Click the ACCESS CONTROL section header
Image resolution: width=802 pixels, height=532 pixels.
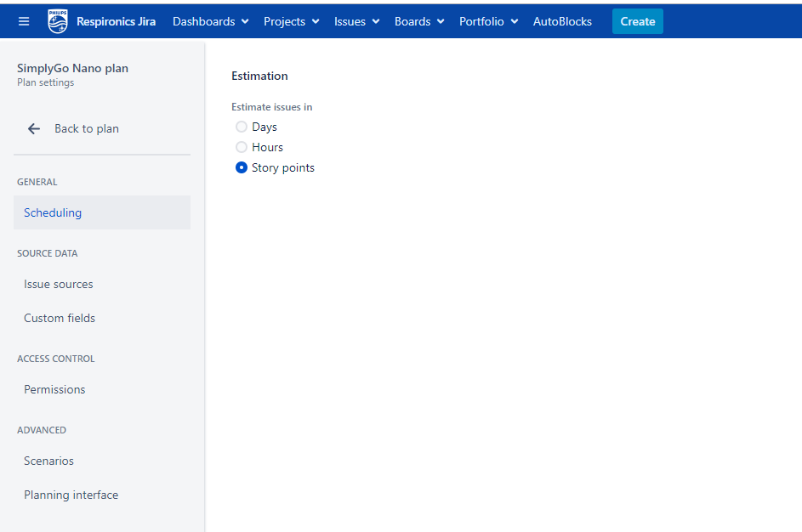click(56, 359)
